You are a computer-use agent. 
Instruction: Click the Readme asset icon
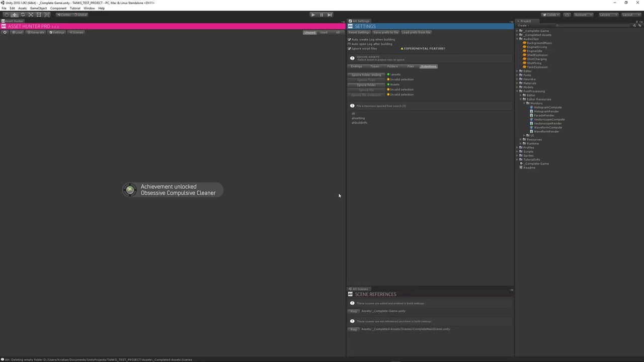pyautogui.click(x=521, y=168)
